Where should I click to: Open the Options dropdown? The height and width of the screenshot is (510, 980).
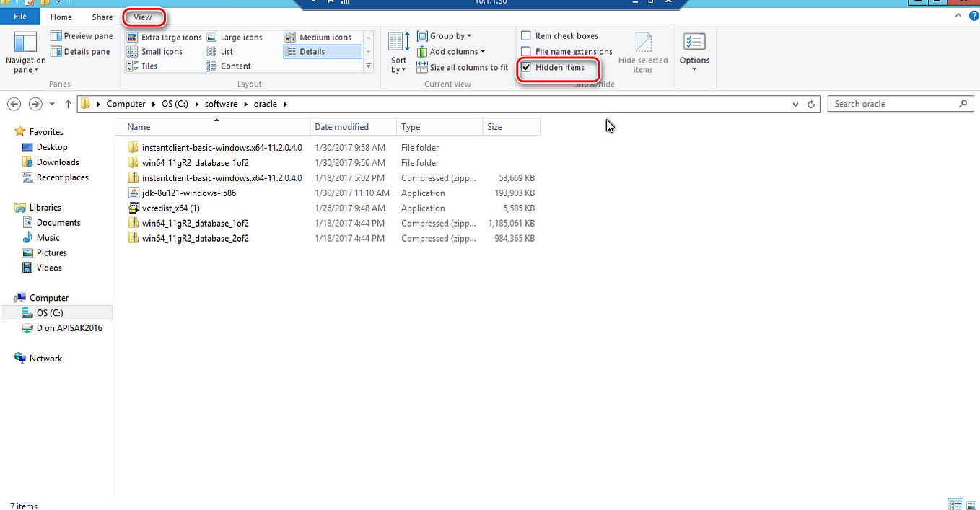[x=694, y=52]
